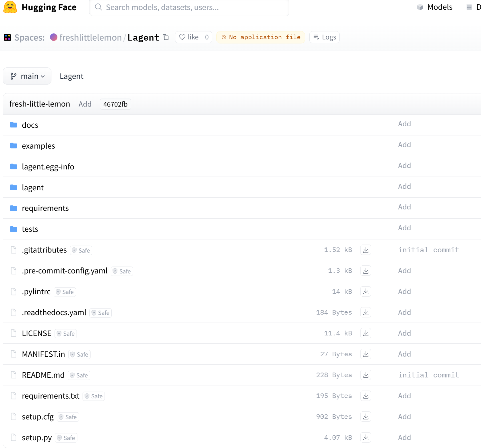Open the docs folder name

30,125
